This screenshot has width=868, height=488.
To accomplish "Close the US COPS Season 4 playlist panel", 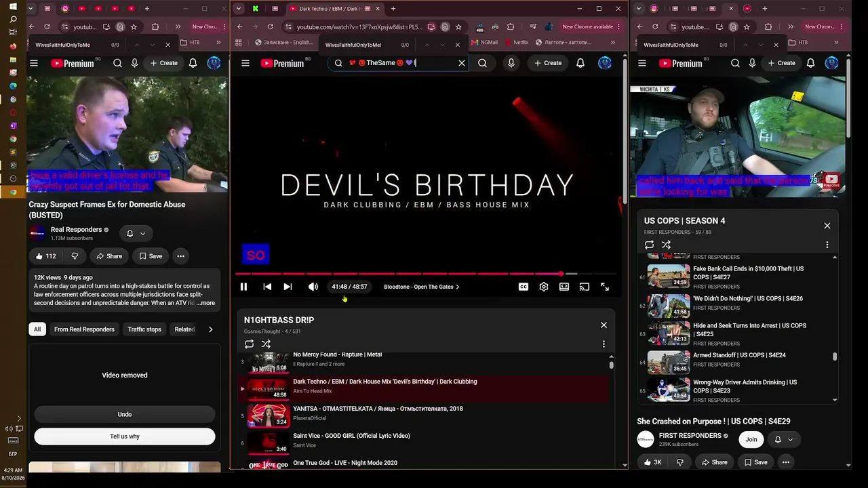I will 827,226.
